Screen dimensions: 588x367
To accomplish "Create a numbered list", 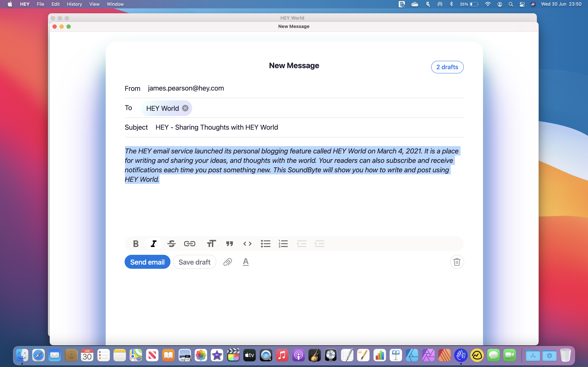I will tap(283, 243).
